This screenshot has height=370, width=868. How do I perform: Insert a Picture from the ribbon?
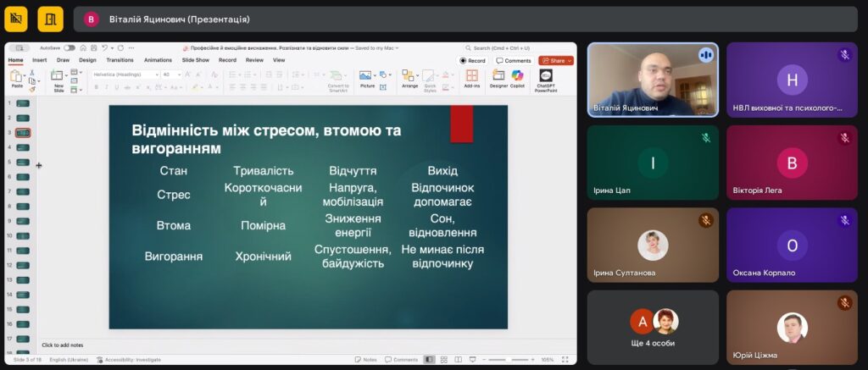(367, 76)
